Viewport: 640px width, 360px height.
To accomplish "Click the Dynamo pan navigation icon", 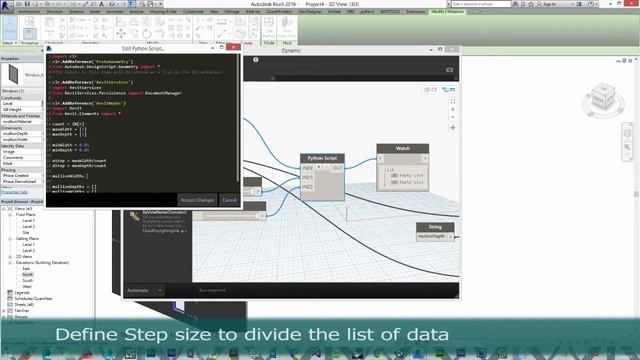I will click(x=453, y=128).
